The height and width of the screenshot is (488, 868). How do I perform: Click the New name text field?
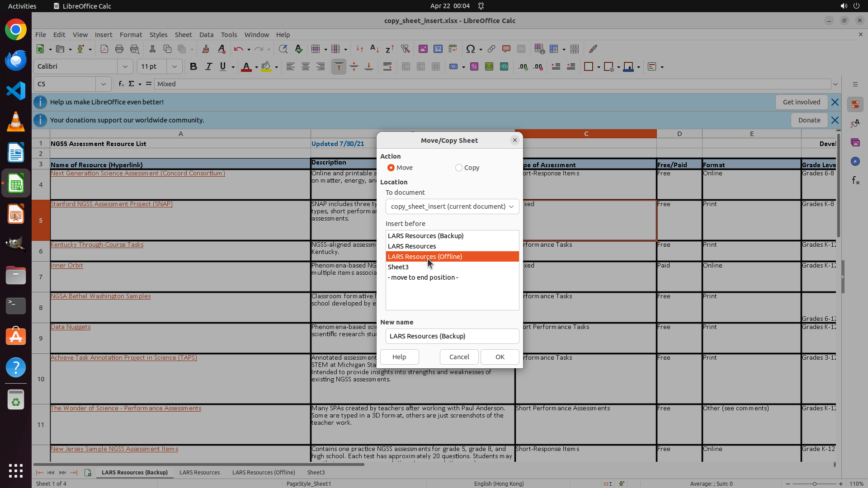pos(452,336)
